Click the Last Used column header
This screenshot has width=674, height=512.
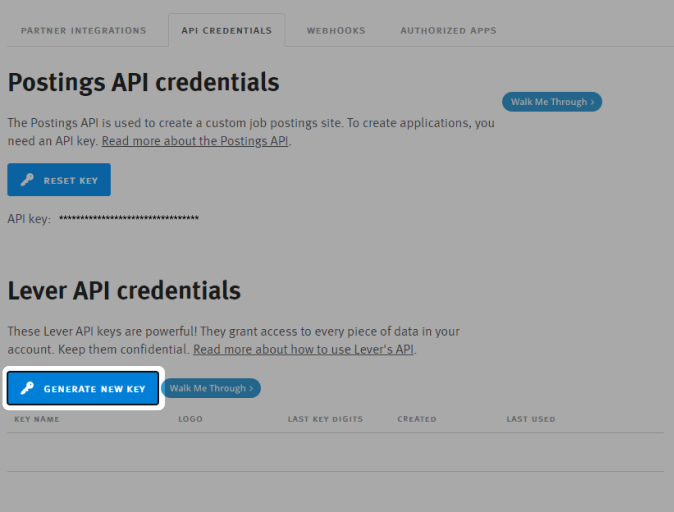tap(530, 419)
